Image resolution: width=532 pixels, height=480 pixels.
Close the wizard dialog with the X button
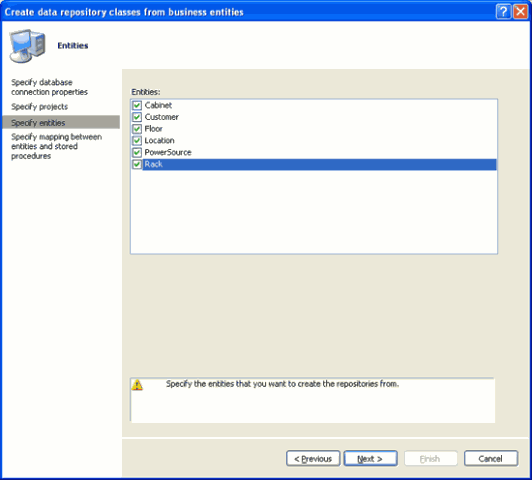520,12
